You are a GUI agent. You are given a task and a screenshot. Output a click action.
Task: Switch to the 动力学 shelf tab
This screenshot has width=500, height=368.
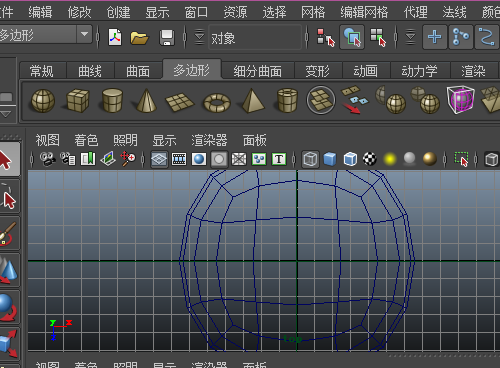tap(419, 71)
